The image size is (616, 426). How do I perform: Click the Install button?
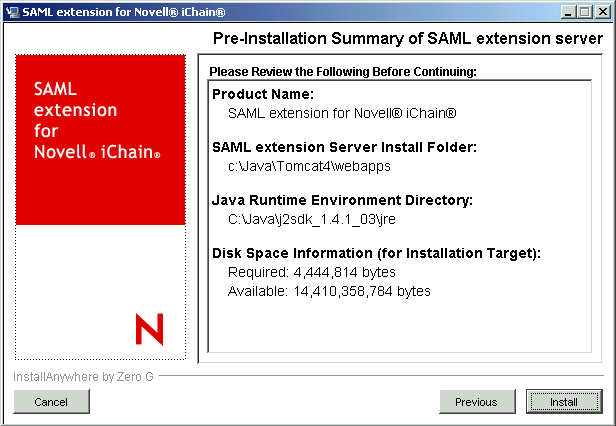coord(564,402)
